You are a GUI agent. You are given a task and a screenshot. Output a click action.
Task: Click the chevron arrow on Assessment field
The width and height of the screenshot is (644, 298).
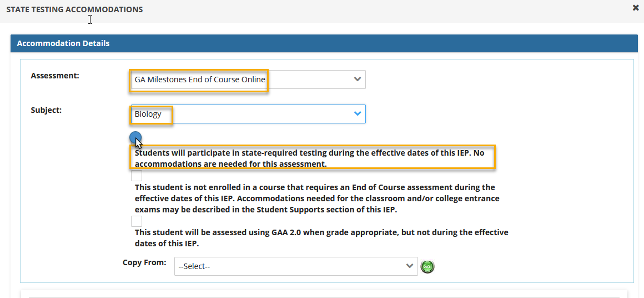coord(358,80)
